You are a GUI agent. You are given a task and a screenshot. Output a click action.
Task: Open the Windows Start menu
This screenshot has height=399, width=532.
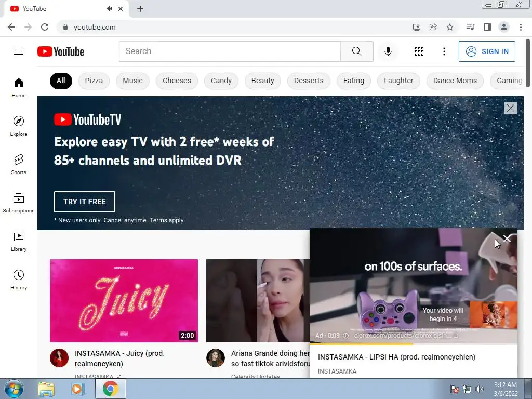14,389
